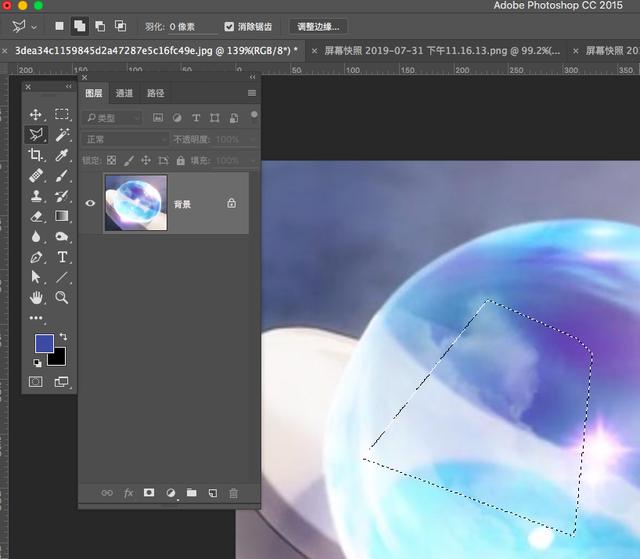
Task: Choose Subtract from Selection mode
Action: pyautogui.click(x=100, y=26)
